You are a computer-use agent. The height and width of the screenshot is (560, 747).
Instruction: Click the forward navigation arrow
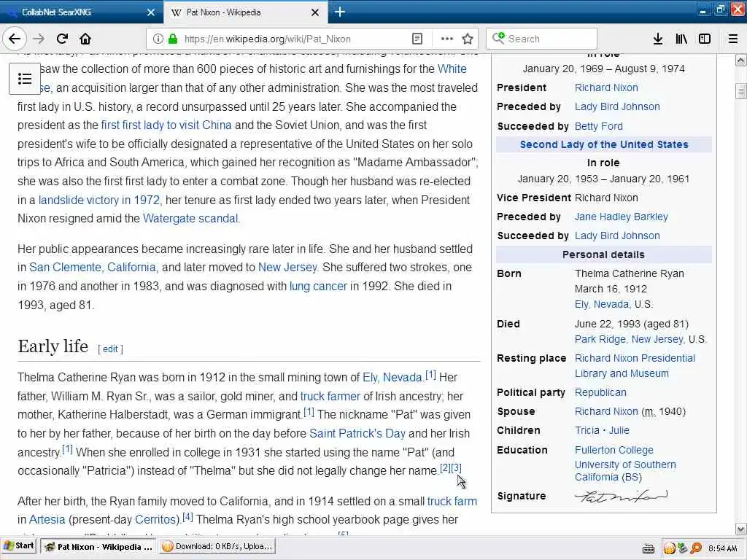(39, 39)
